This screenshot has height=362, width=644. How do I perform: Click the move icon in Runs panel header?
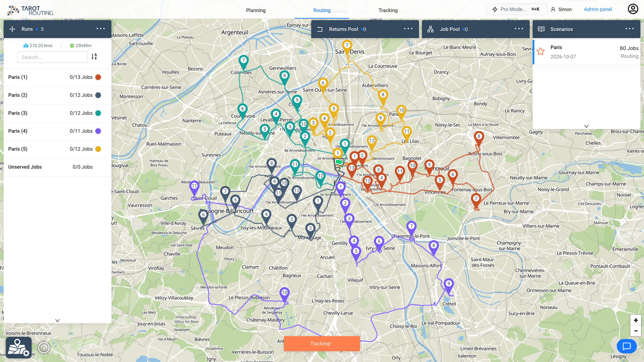coord(12,29)
